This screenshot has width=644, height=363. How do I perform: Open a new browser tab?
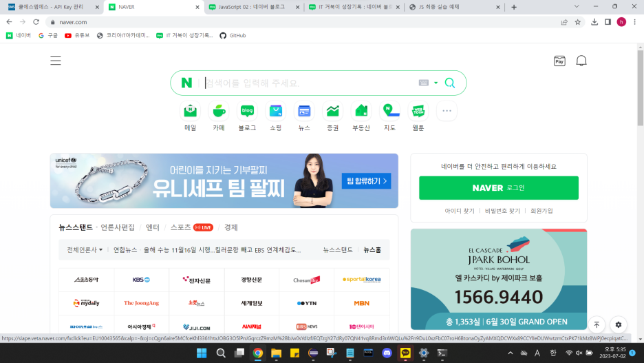tap(514, 7)
